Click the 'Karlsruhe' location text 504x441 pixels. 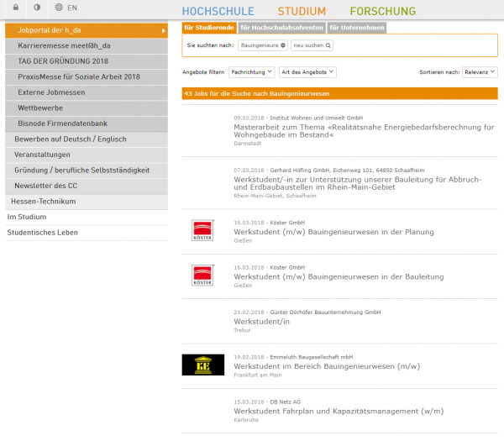[x=246, y=420]
